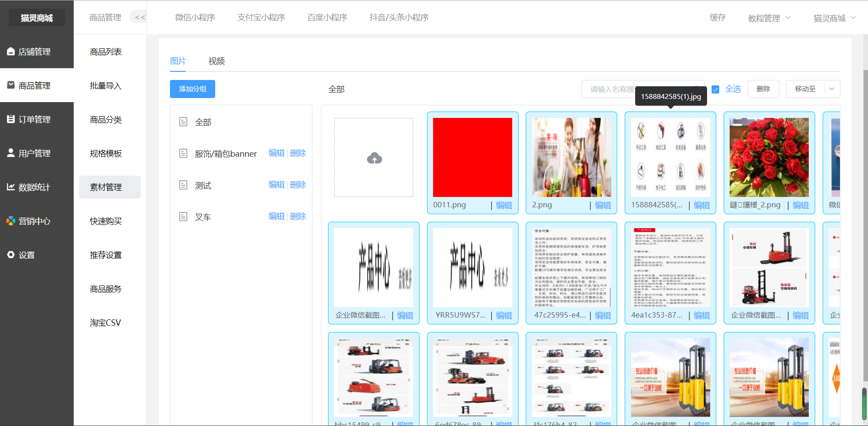The height and width of the screenshot is (426, 868).
Task: Click the 数据统计 chart icon
Action: point(11,187)
